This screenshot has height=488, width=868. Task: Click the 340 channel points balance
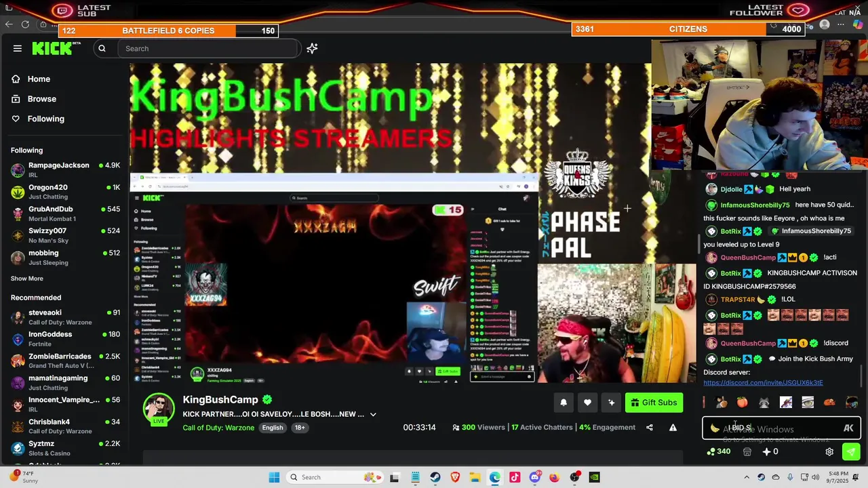click(x=719, y=451)
